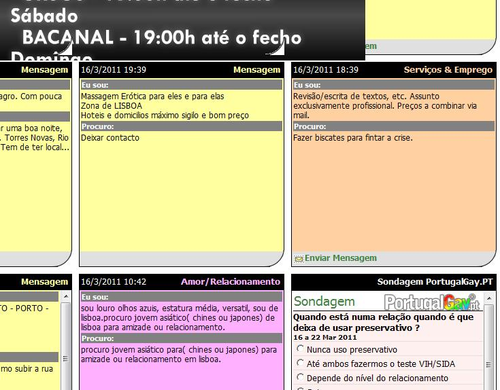Click the Amor/Relacionamento category header

tap(230, 282)
